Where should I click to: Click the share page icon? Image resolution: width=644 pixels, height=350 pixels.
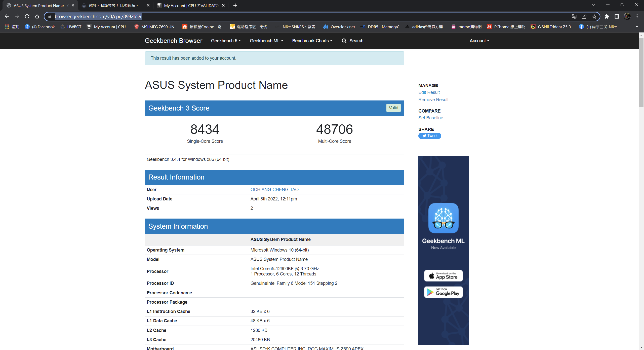(584, 16)
